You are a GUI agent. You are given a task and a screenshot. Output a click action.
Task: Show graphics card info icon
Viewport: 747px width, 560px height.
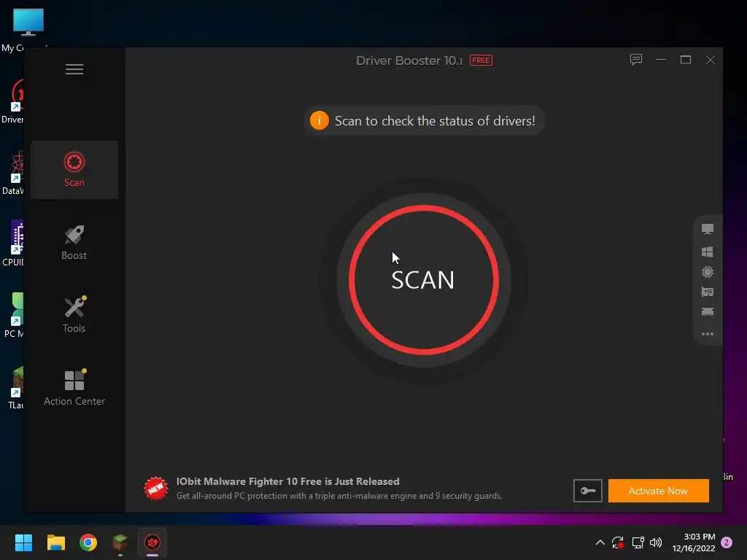708,292
